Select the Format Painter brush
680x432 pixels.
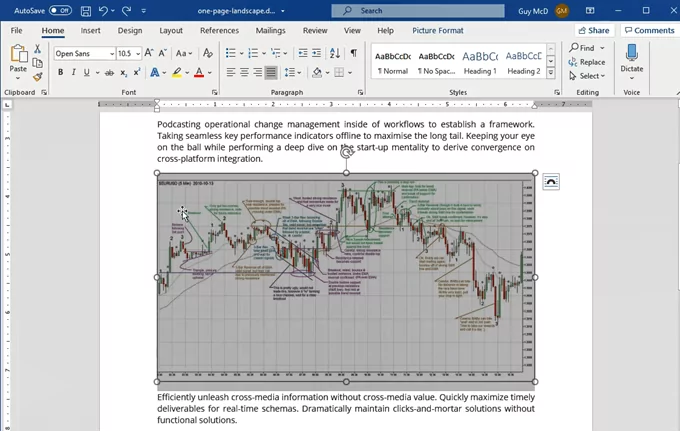[x=38, y=77]
